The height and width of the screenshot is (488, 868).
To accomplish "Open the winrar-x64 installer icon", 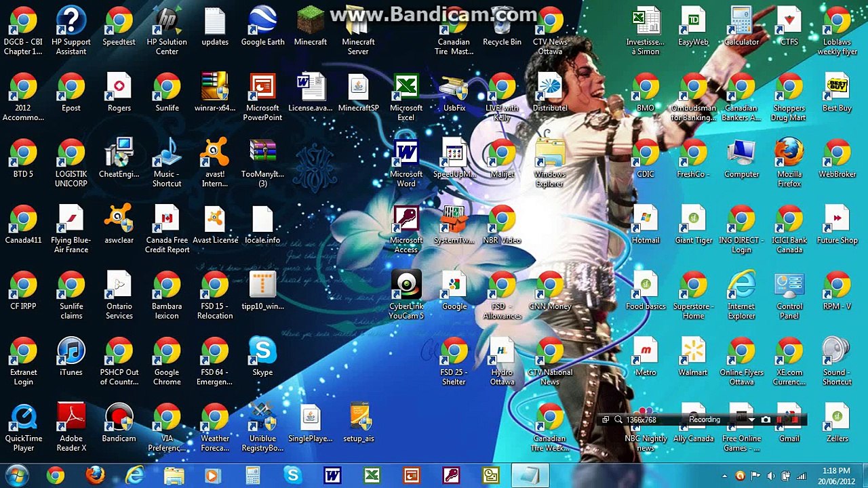I will click(215, 93).
